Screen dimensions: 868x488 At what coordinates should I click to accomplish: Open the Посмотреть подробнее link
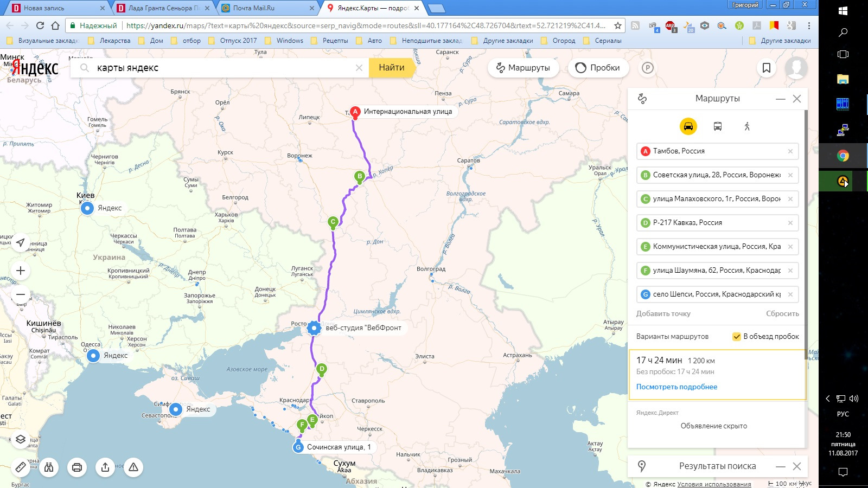(x=676, y=387)
